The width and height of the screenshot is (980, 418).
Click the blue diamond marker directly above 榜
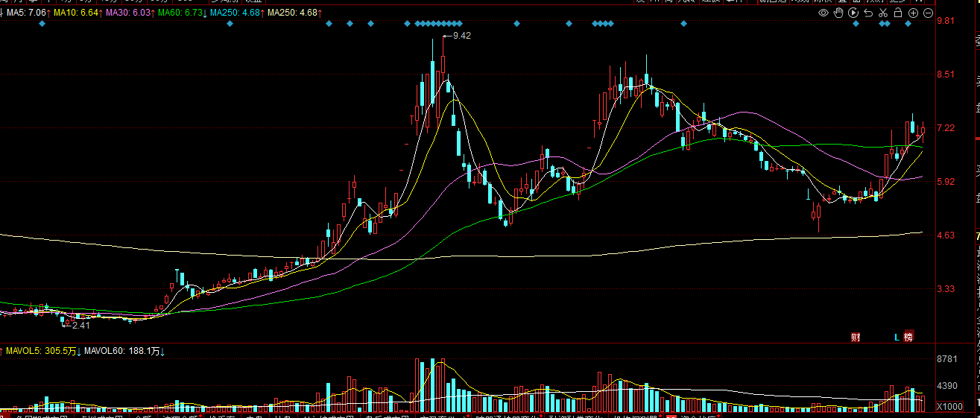908,24
